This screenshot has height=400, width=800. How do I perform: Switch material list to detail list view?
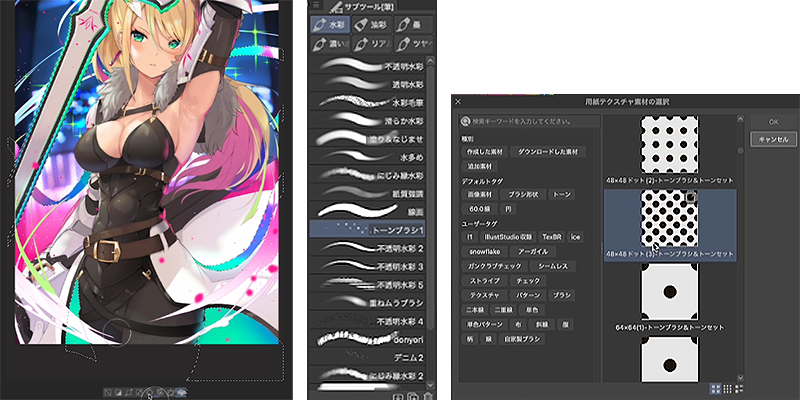pos(739,389)
